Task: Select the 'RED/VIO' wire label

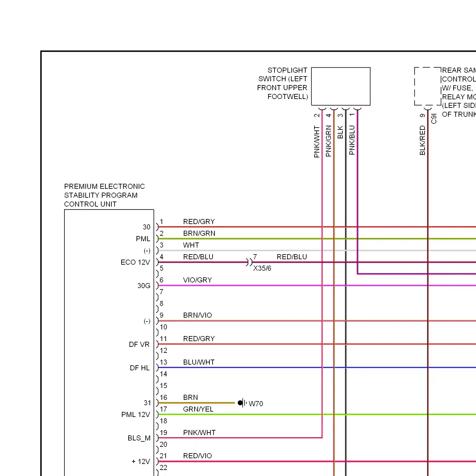Action: [197, 456]
